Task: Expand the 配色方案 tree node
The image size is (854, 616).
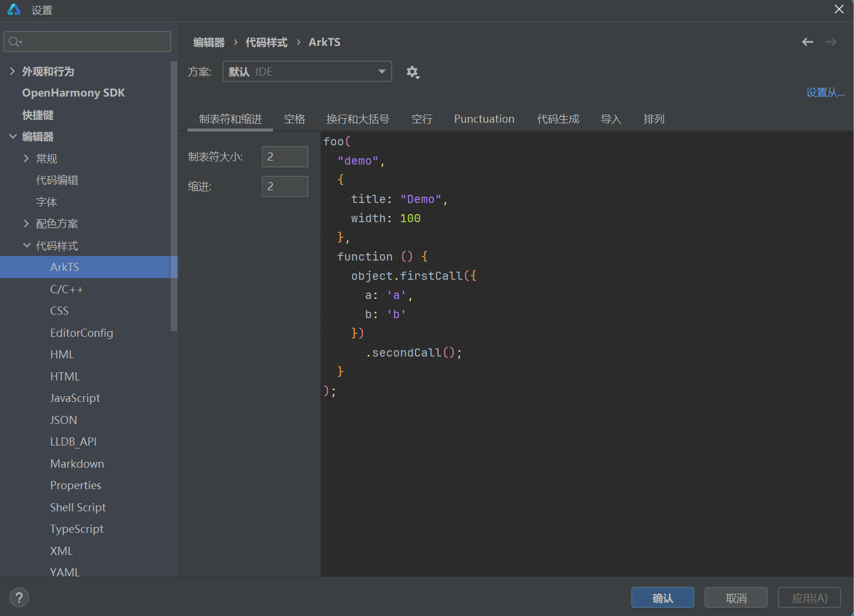Action: point(26,223)
